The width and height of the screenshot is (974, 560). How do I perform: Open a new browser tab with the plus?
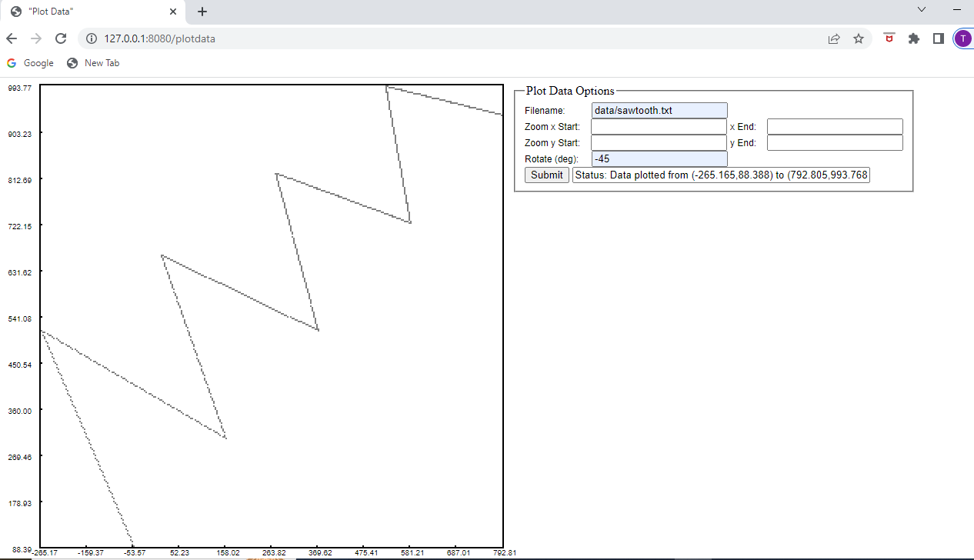pyautogui.click(x=202, y=12)
